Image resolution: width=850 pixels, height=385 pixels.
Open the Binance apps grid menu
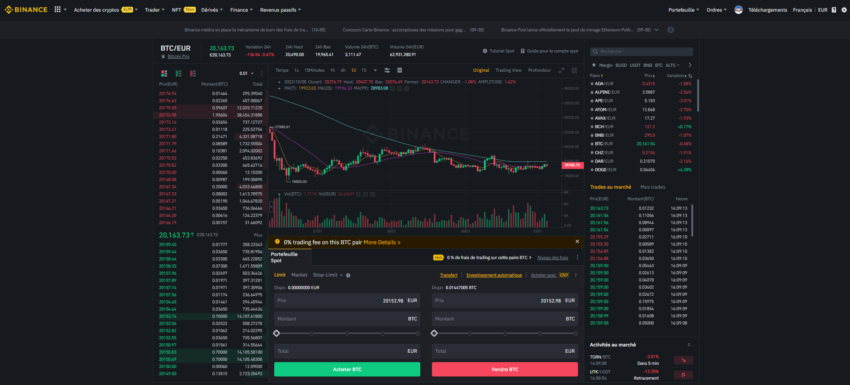pos(57,10)
